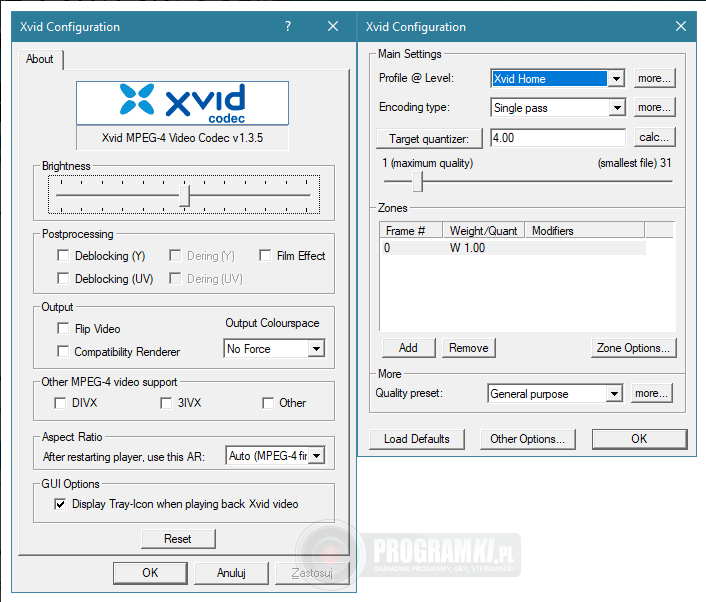Enable Deblocking (Y) checkbox
The image size is (706, 602).
pyautogui.click(x=63, y=255)
